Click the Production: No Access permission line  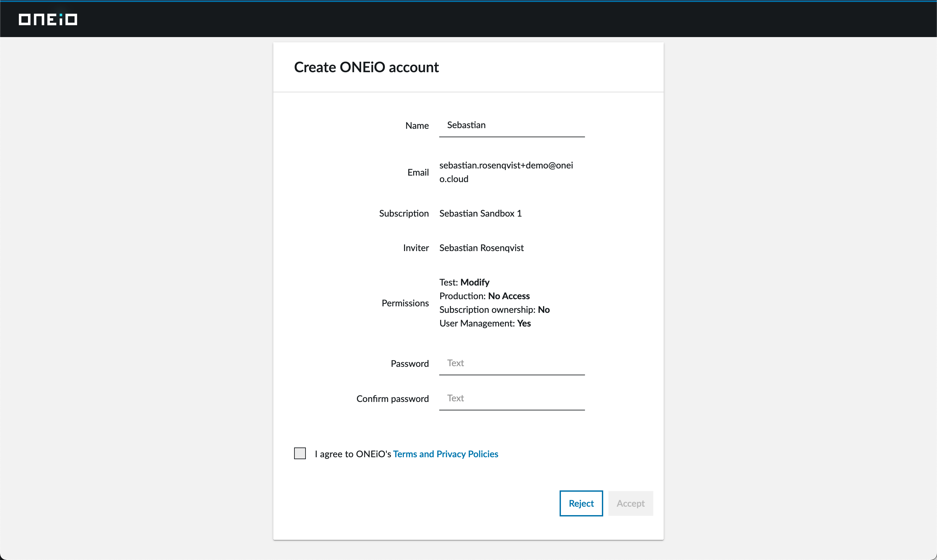coord(484,296)
